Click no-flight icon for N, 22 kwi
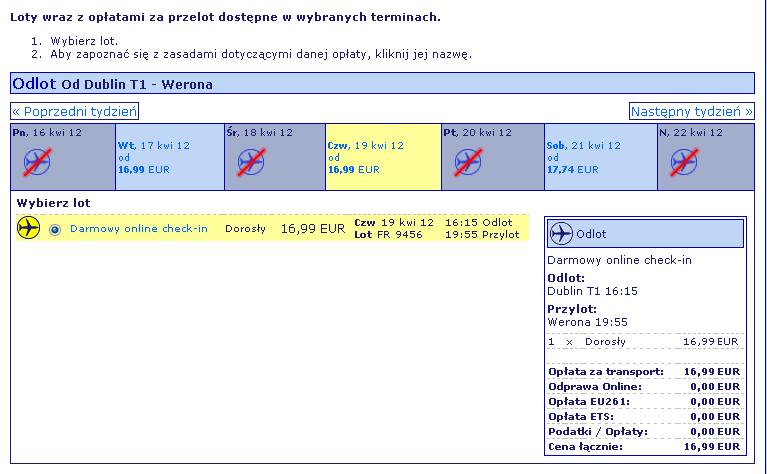 684,162
